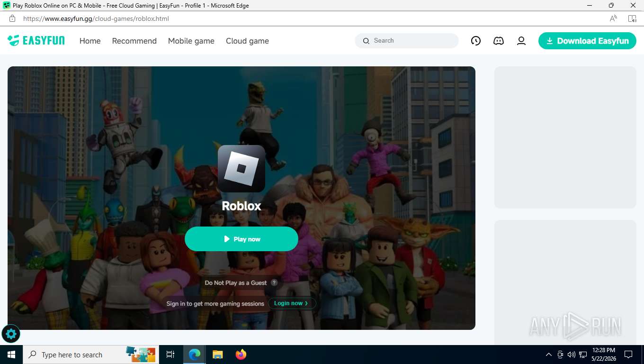Image resolution: width=644 pixels, height=364 pixels.
Task: Open File Explorer from taskbar
Action: 217,355
